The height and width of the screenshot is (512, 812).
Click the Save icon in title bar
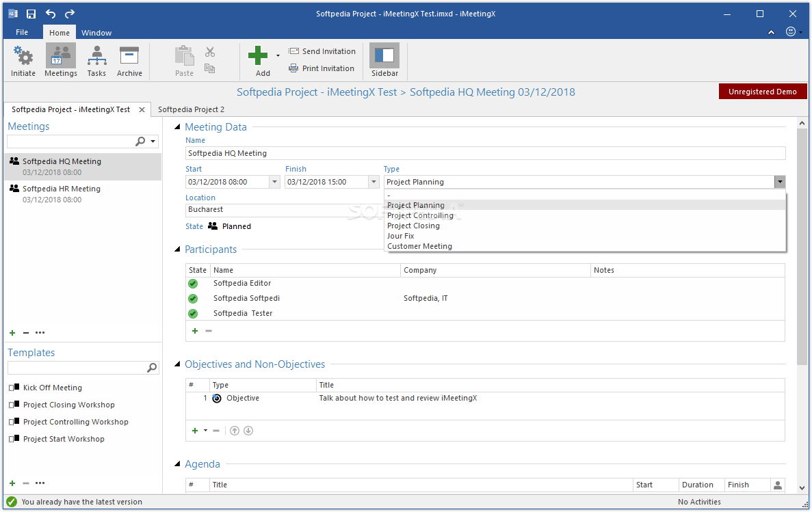click(x=31, y=14)
